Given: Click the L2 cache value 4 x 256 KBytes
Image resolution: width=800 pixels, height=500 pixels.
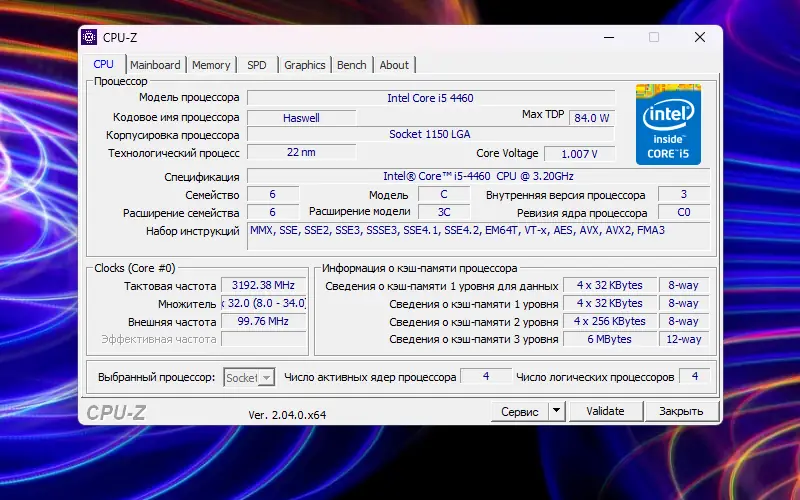Looking at the screenshot, I should (610, 321).
